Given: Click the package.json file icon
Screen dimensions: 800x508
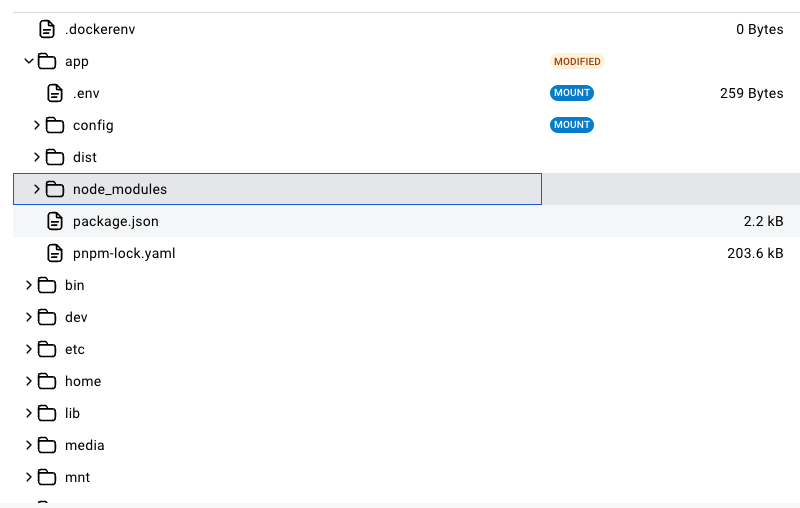Looking at the screenshot, I should (x=55, y=221).
